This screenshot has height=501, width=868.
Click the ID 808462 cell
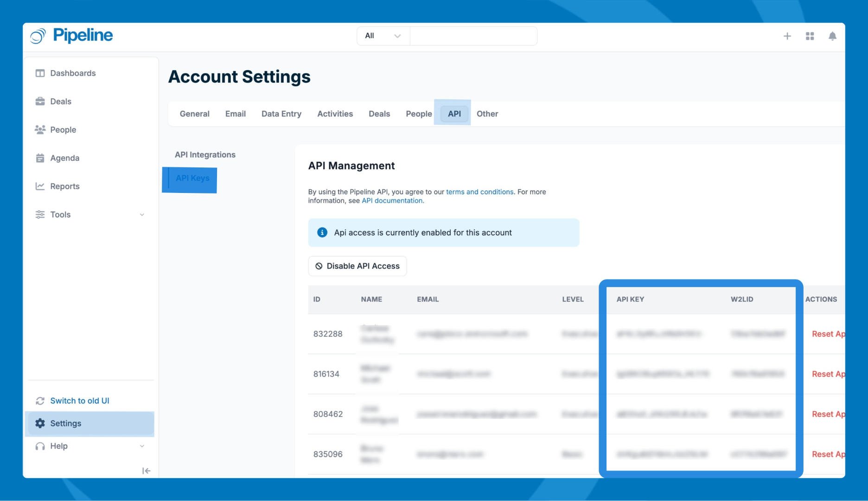328,414
